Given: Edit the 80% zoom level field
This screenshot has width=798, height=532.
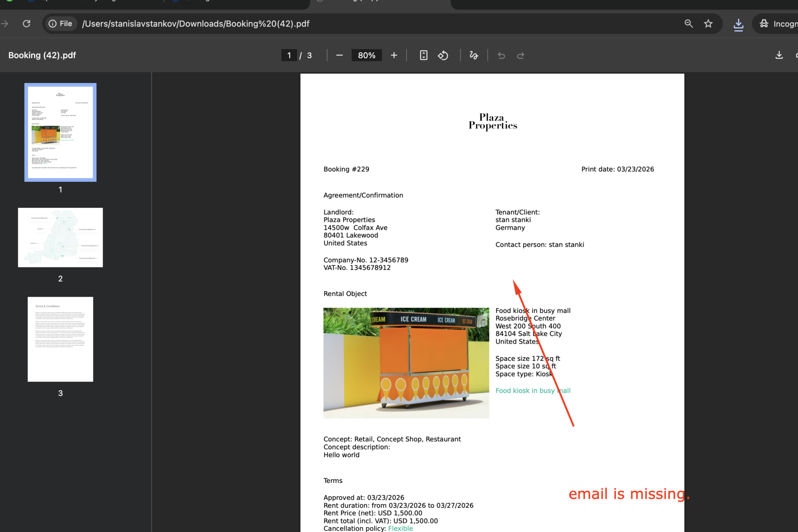Looking at the screenshot, I should [367, 55].
